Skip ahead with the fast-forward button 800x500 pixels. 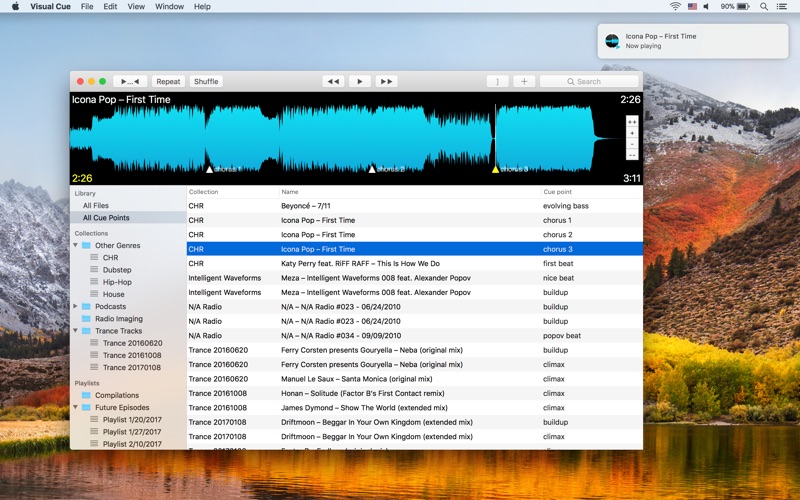point(386,81)
